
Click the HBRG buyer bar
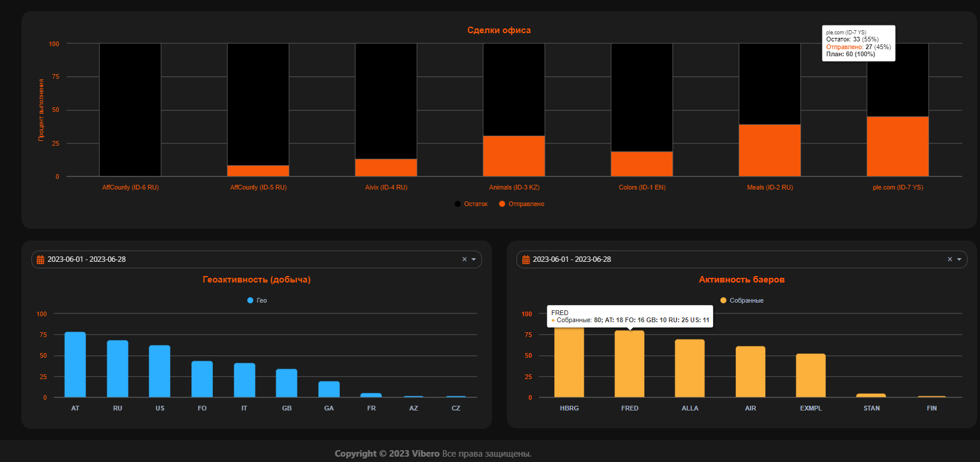coord(569,361)
